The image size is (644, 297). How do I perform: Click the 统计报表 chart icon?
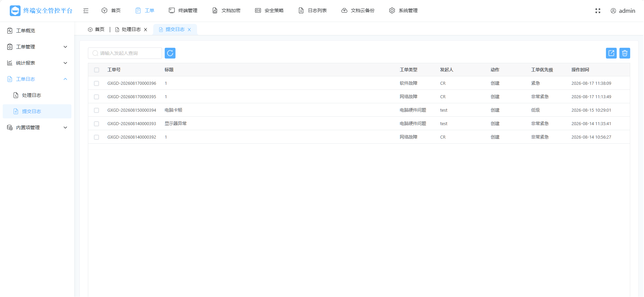tap(10, 63)
